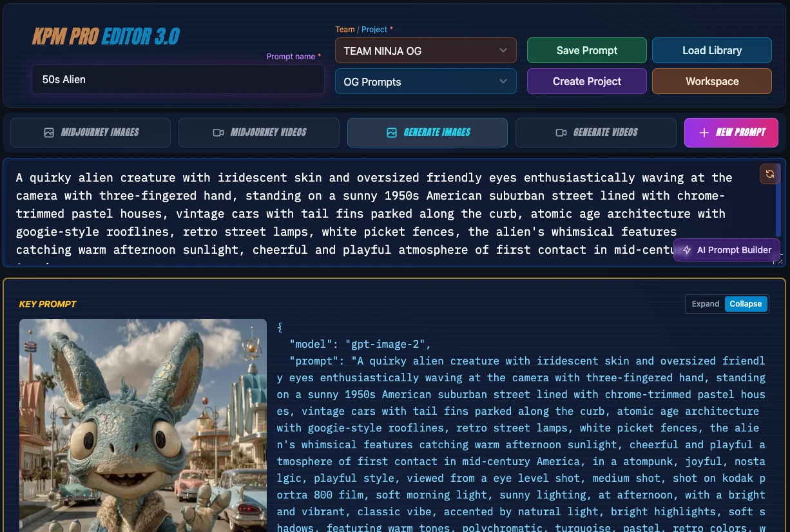Image resolution: width=790 pixels, height=532 pixels.
Task: Open the Midjourney Images section
Action: (90, 132)
